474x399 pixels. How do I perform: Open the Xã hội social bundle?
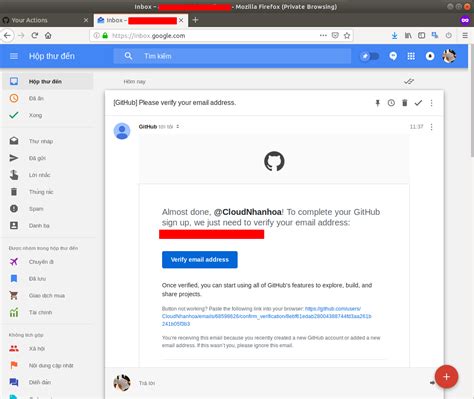click(48, 349)
